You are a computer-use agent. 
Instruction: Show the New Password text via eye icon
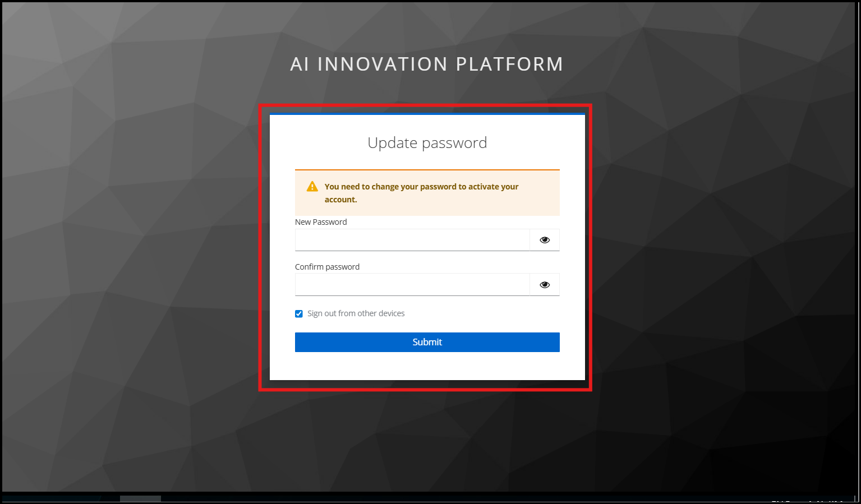[x=545, y=240]
